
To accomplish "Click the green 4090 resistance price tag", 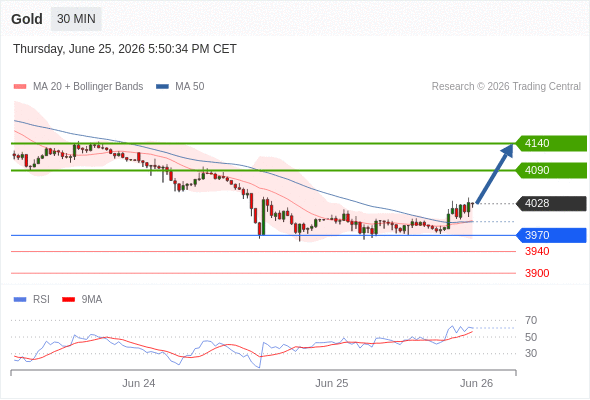I will click(x=551, y=170).
